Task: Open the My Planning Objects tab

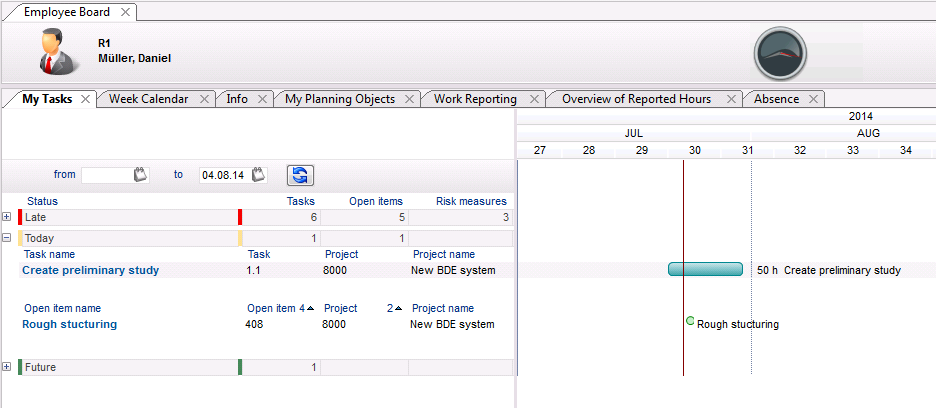Action: (x=339, y=99)
